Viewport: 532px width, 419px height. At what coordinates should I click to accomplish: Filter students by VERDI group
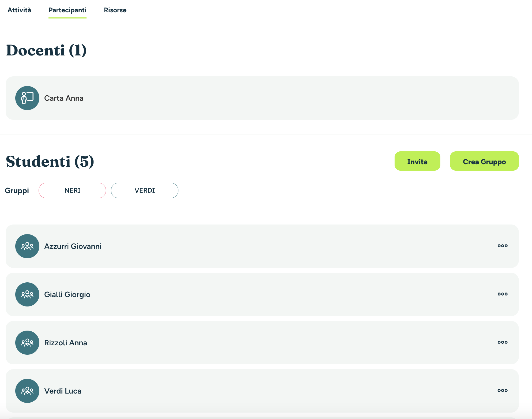[x=145, y=190]
